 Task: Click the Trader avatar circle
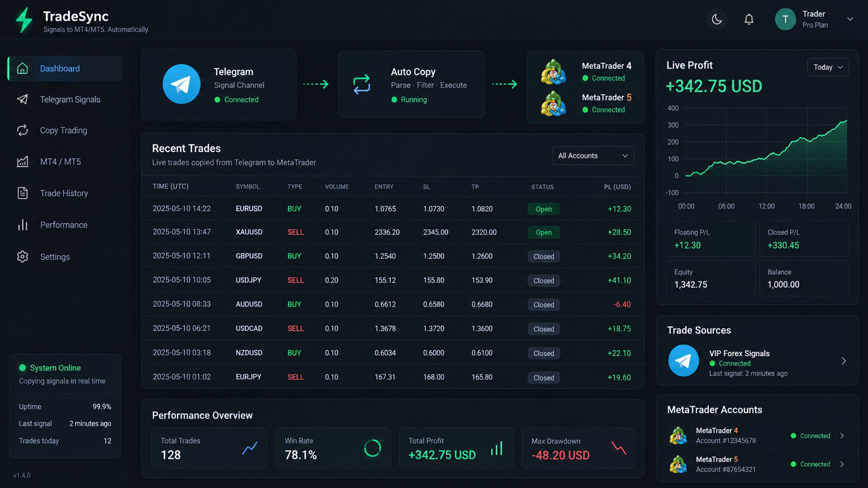pyautogui.click(x=785, y=19)
